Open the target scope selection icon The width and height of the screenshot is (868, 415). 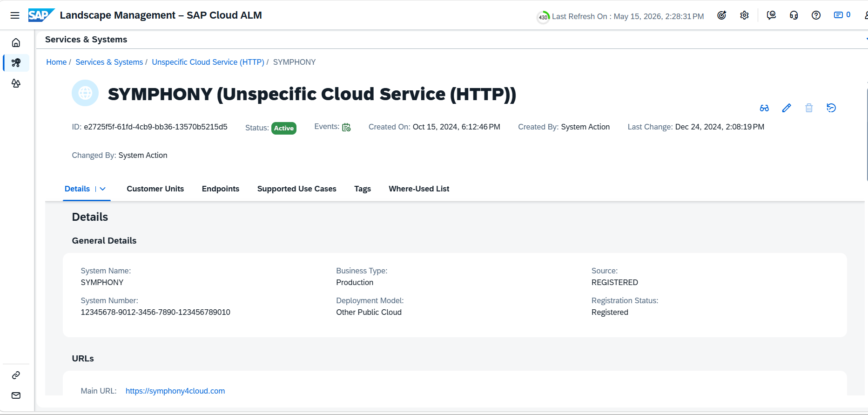tap(722, 15)
